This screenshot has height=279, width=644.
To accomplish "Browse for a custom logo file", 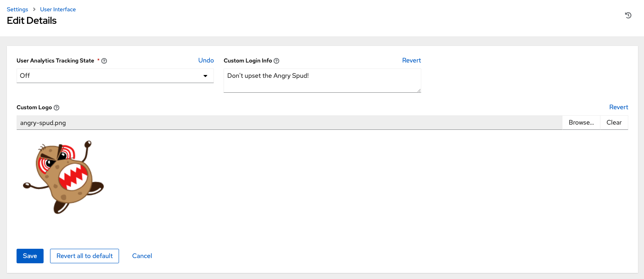I will [x=581, y=123].
